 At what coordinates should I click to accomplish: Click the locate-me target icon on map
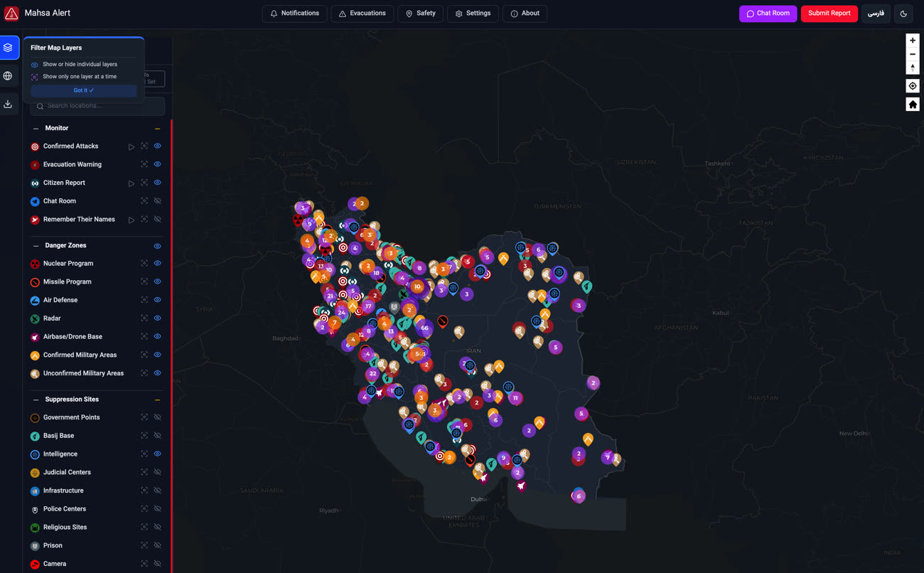[913, 86]
